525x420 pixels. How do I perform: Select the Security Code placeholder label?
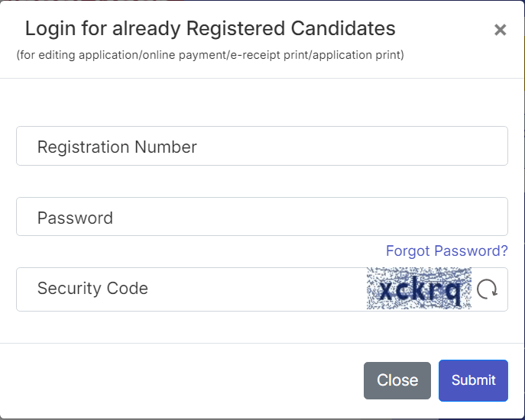[92, 289]
